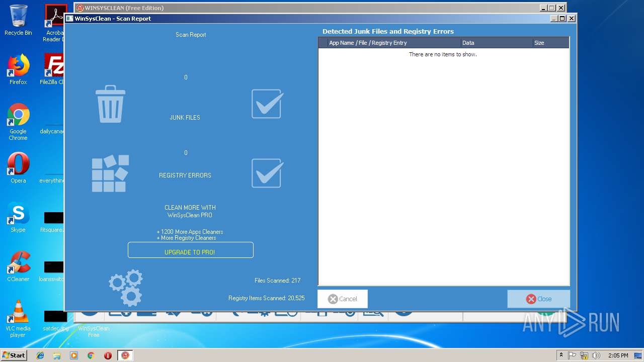This screenshot has width=644, height=362.
Task: Click the 2:05 PM taskbar clock
Action: coord(618,355)
